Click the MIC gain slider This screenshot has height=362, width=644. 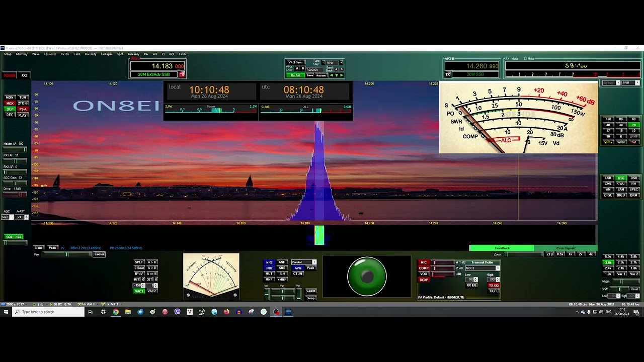[443, 262]
